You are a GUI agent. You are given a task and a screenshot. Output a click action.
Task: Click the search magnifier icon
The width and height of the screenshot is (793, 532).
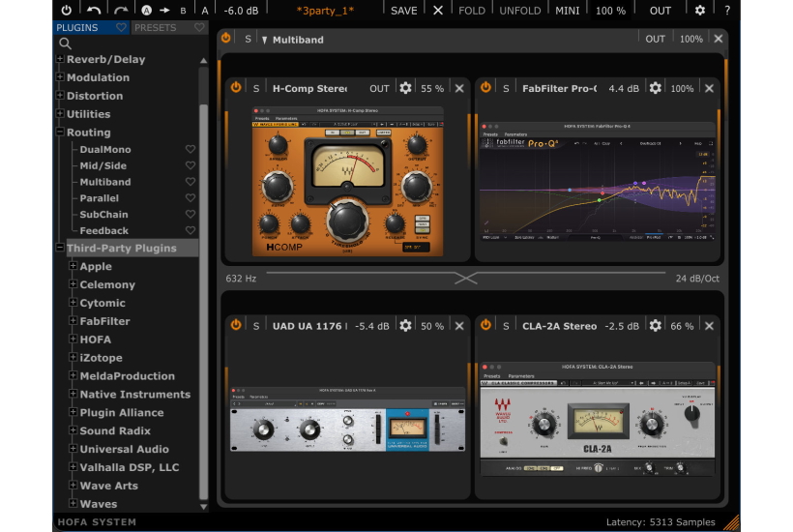(65, 44)
